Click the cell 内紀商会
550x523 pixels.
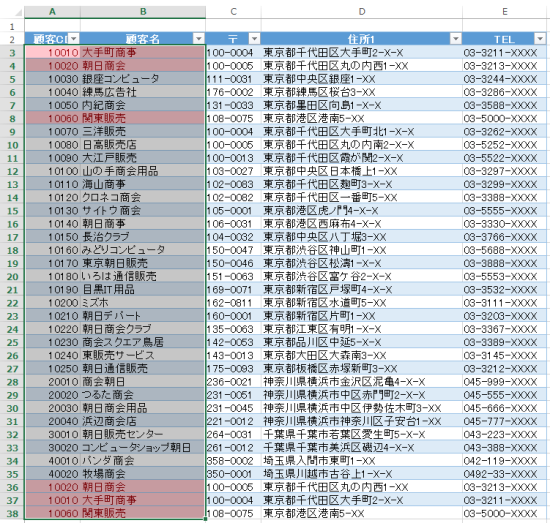(x=143, y=105)
